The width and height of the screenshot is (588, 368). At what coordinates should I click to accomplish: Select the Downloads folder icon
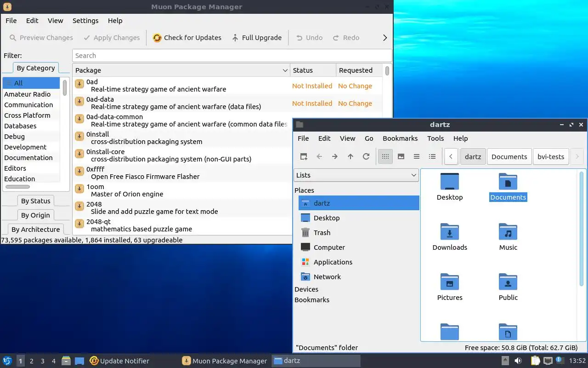coord(450,231)
